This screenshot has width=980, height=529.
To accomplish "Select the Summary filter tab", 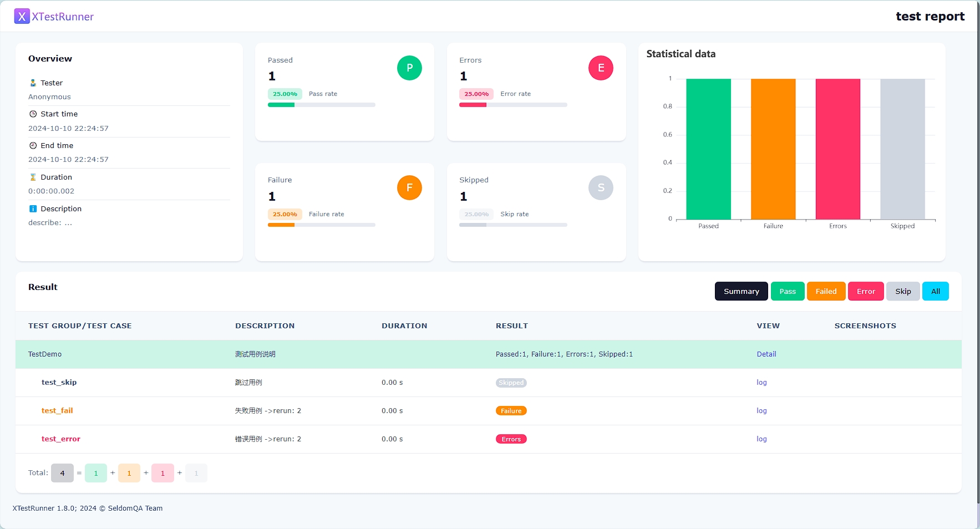I will click(741, 292).
